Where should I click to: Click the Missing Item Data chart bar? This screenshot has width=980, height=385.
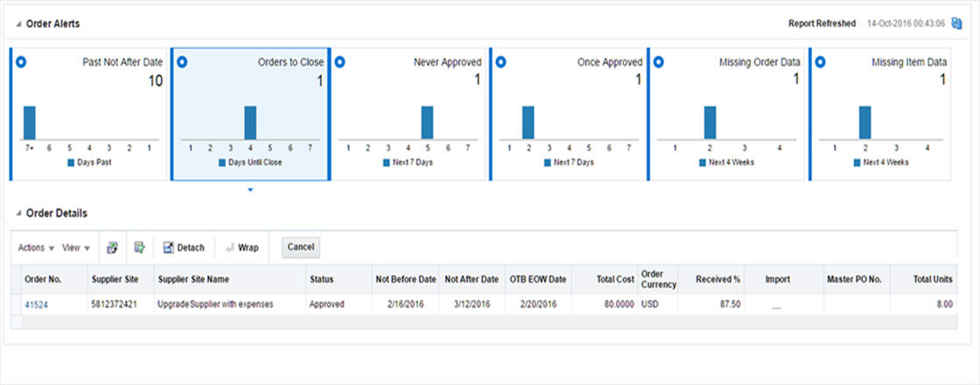pos(865,123)
